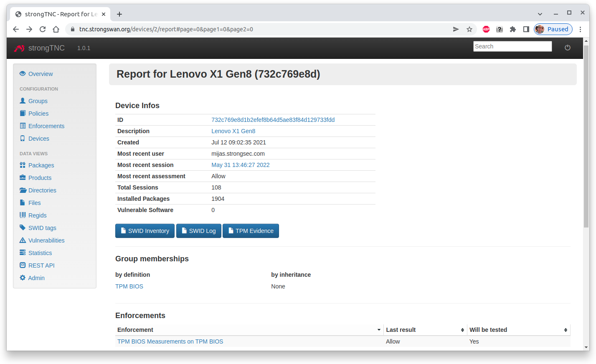Bookmark this page with star icon
This screenshot has width=596, height=364.
tap(469, 29)
